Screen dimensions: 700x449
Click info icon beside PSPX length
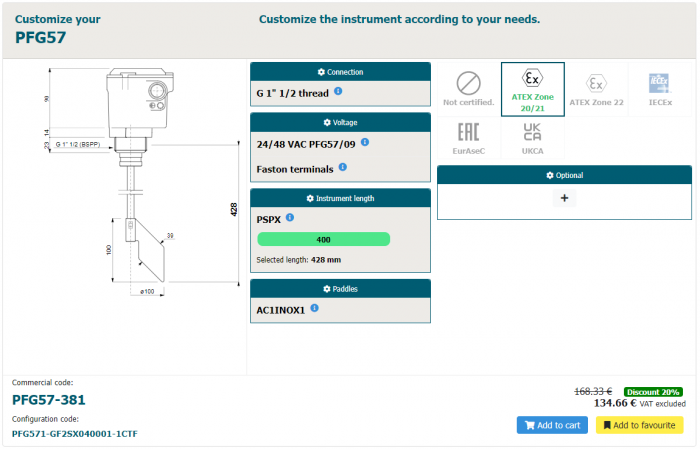point(289,217)
